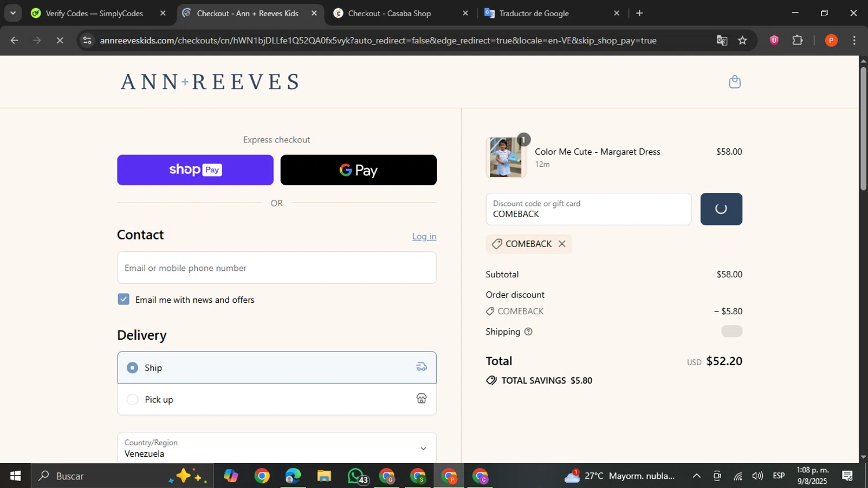Open the Extensions puzzle icon

pos(797,40)
